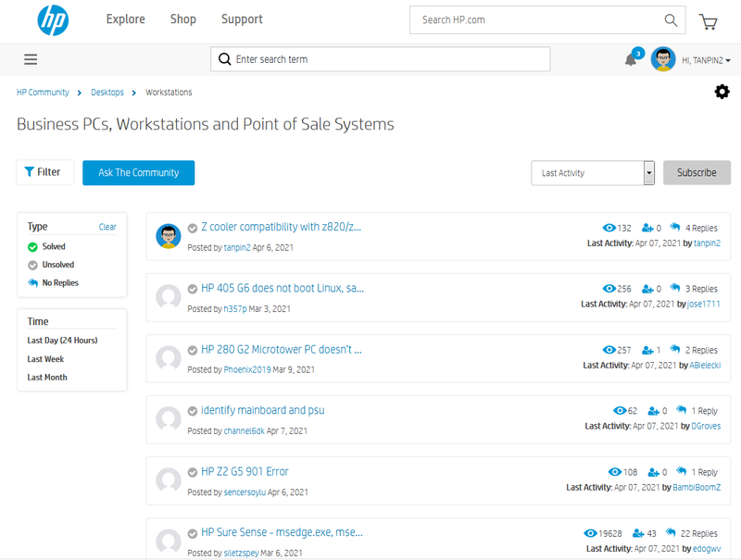Click the profile avatar in header
The image size is (741, 560).
[663, 60]
